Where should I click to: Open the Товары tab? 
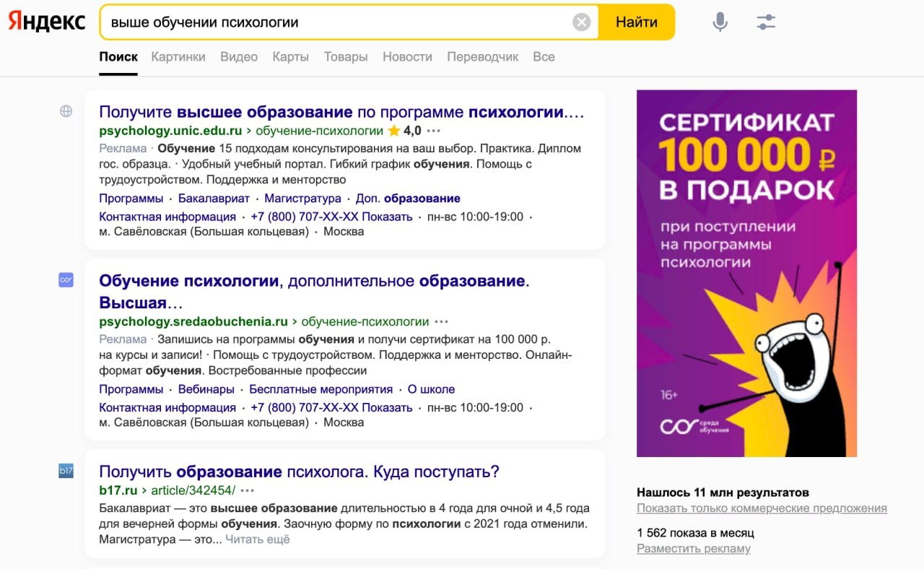(346, 57)
